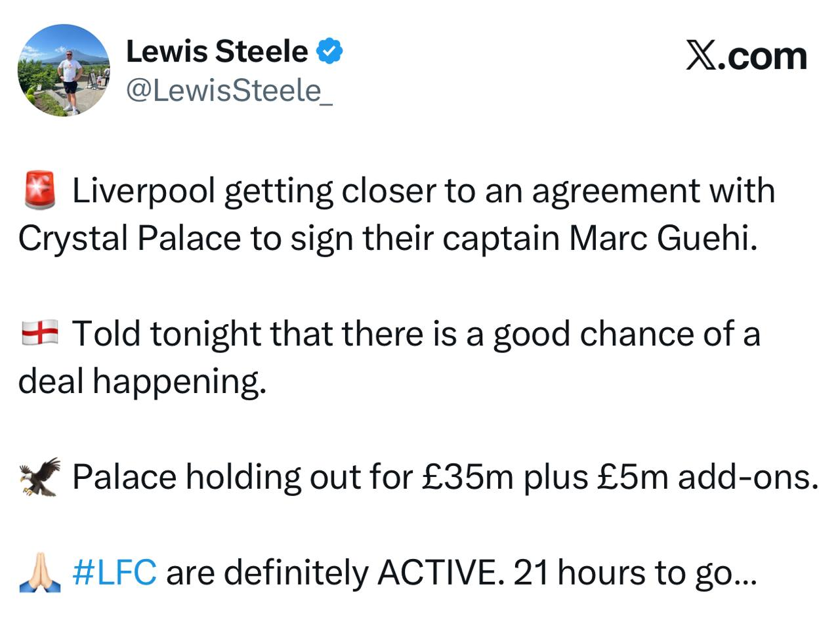Click the words deal happening
This screenshot has width=840, height=641.
click(142, 381)
